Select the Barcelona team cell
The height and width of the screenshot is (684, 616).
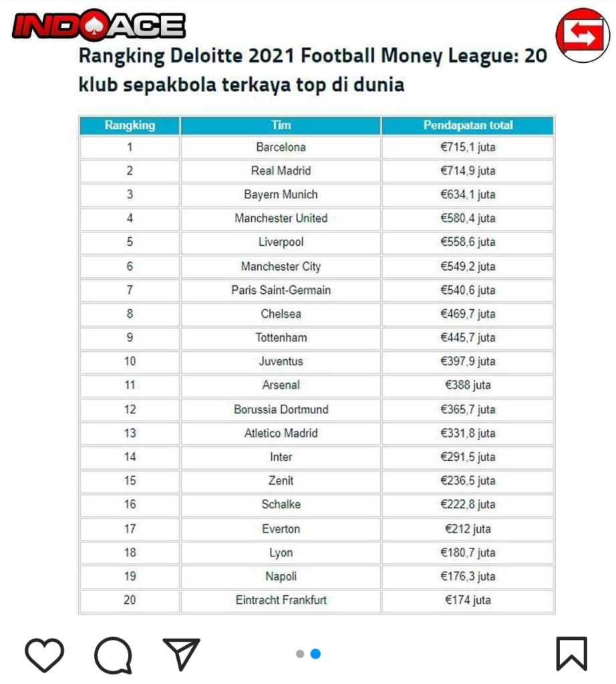point(281,147)
